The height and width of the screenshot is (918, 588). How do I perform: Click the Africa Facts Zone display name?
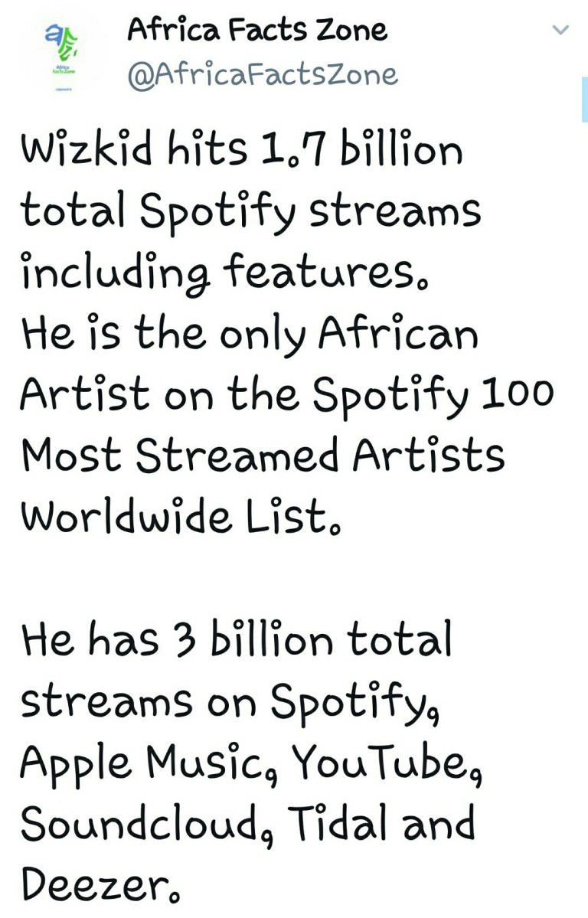tap(257, 29)
